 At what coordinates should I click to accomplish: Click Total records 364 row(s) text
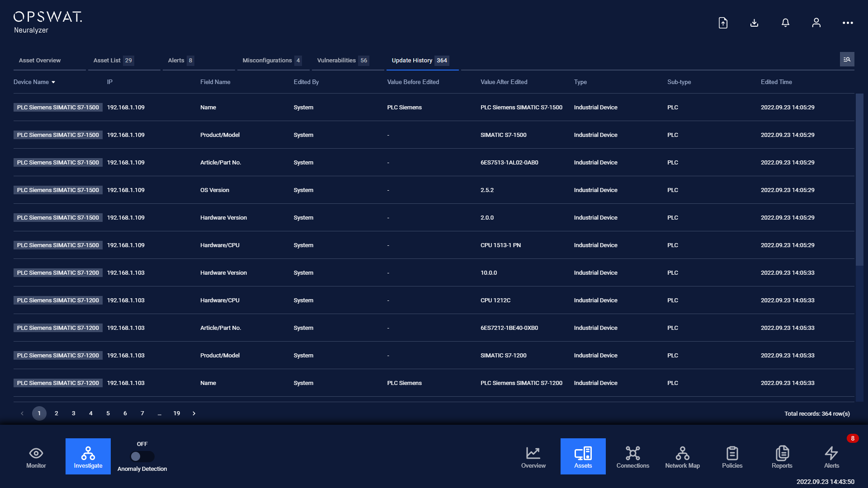point(817,414)
